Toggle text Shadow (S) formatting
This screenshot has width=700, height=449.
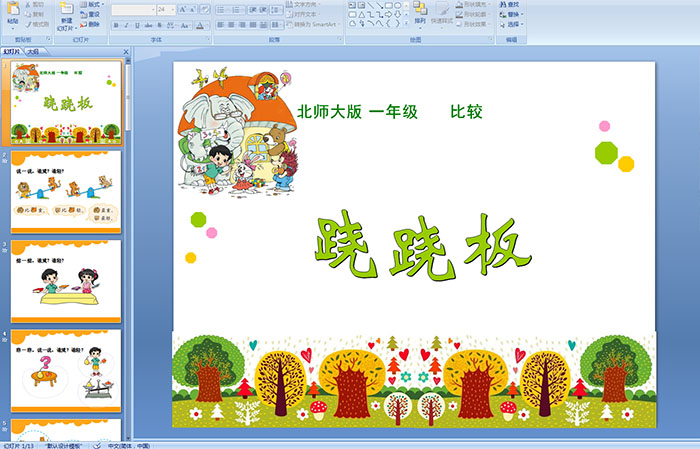pyautogui.click(x=159, y=25)
